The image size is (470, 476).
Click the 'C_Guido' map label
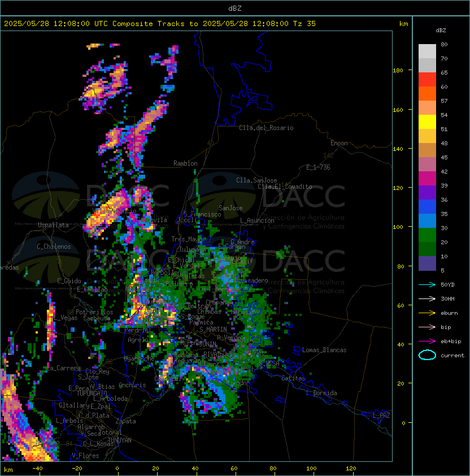coord(69,281)
